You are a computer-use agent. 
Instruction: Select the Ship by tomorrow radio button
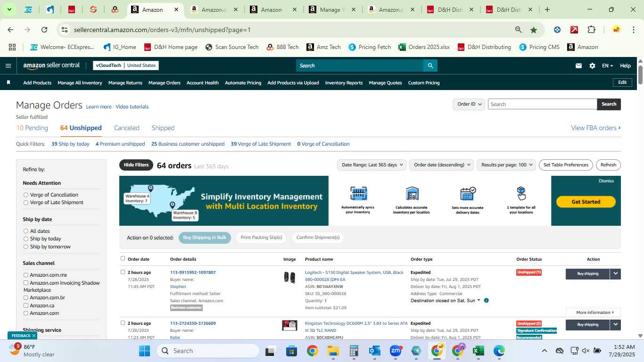tap(26, 247)
